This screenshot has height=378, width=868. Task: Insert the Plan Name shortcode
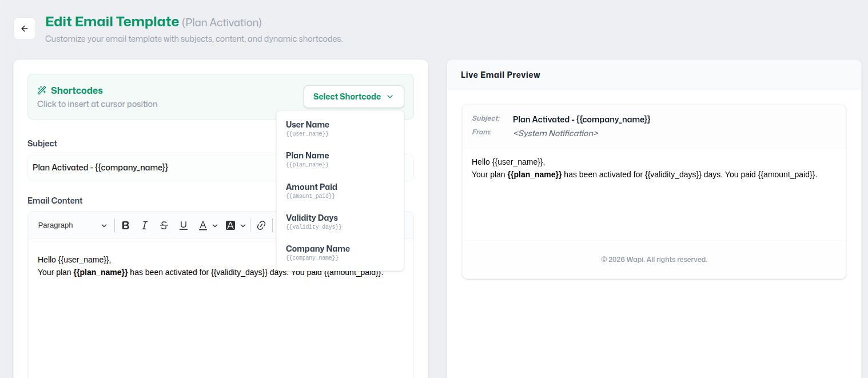[x=340, y=160]
